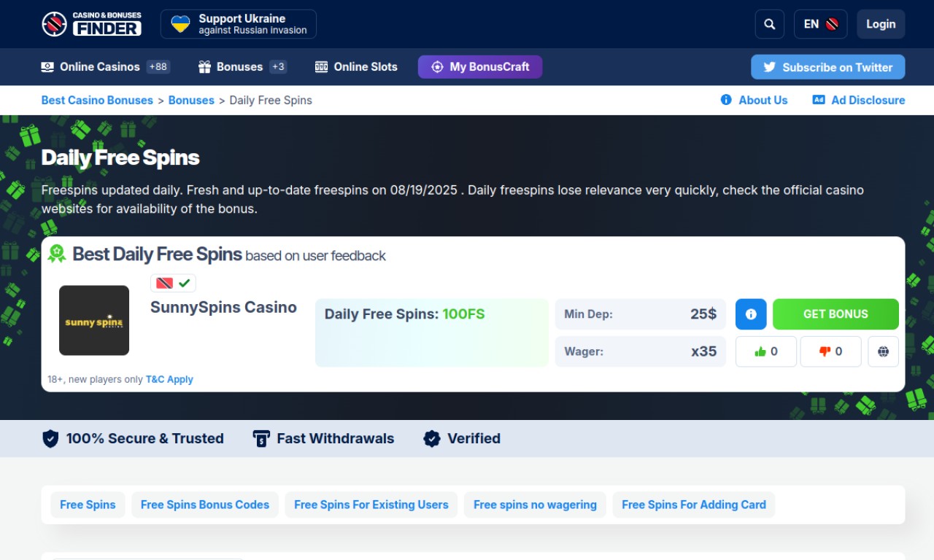Go to Best Casino Bonuses breadcrumb

[x=97, y=101]
